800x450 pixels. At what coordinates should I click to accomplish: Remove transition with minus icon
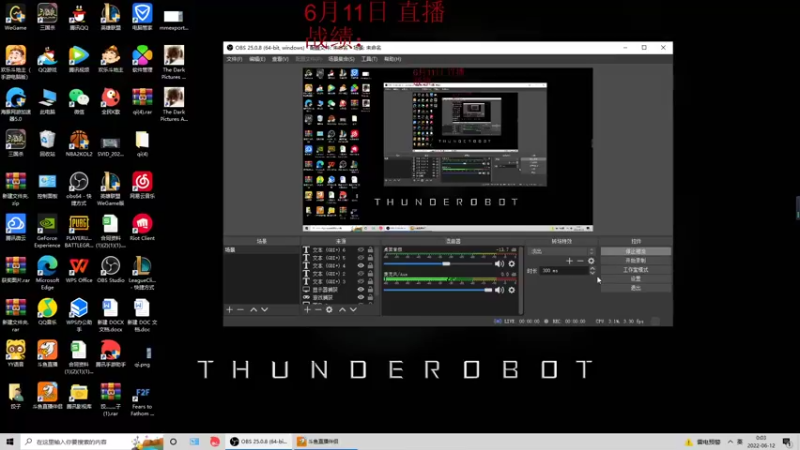coord(580,261)
